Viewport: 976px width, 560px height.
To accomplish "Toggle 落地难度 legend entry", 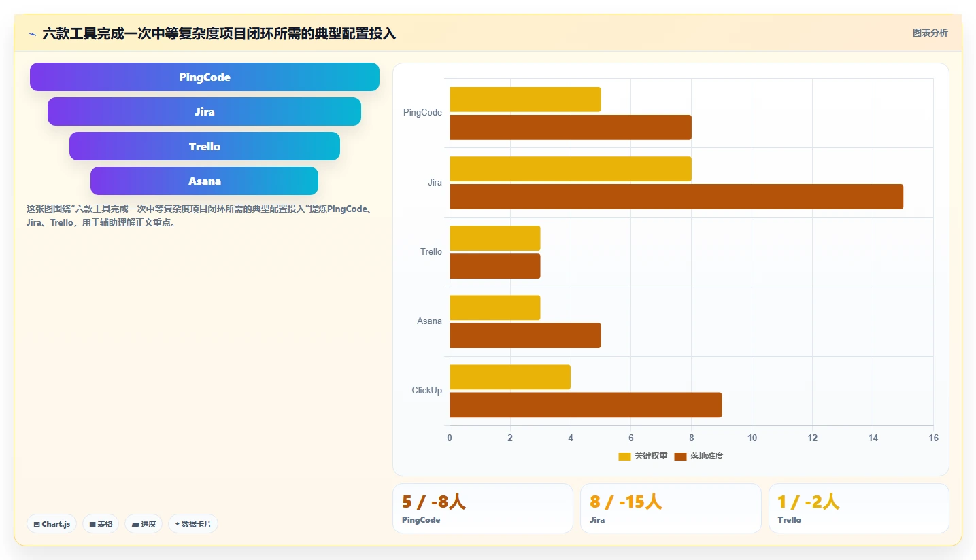I will tap(699, 456).
